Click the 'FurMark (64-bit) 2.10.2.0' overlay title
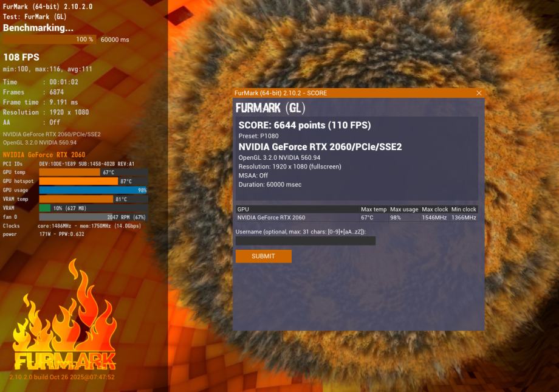 (47, 7)
